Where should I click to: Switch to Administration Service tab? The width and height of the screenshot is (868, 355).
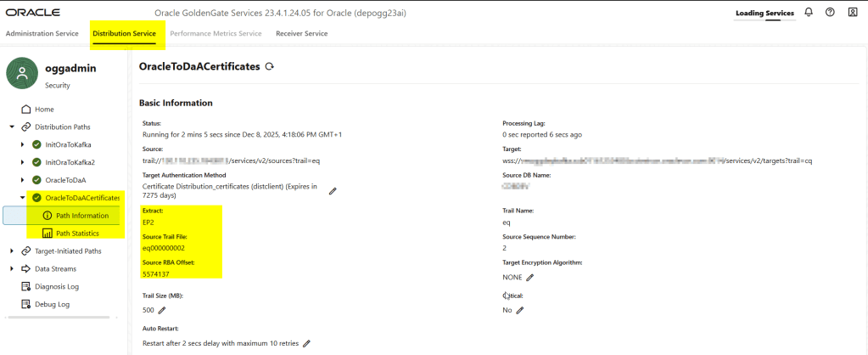tap(42, 33)
